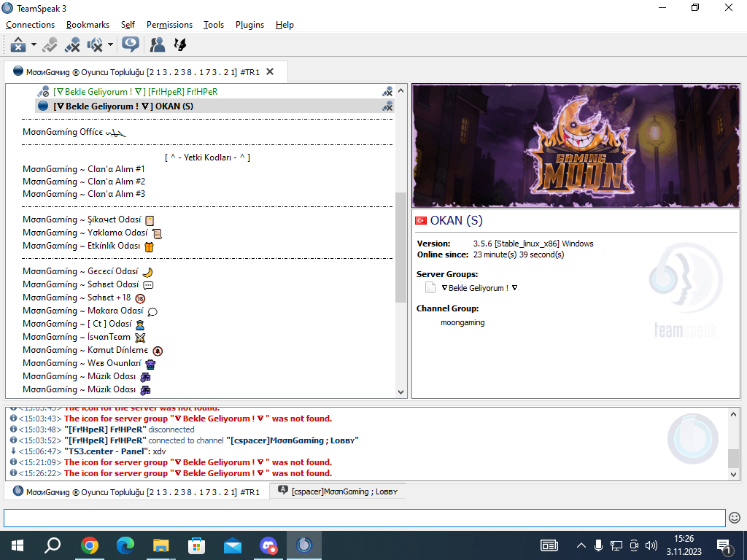Open the Self menu

pos(128,25)
